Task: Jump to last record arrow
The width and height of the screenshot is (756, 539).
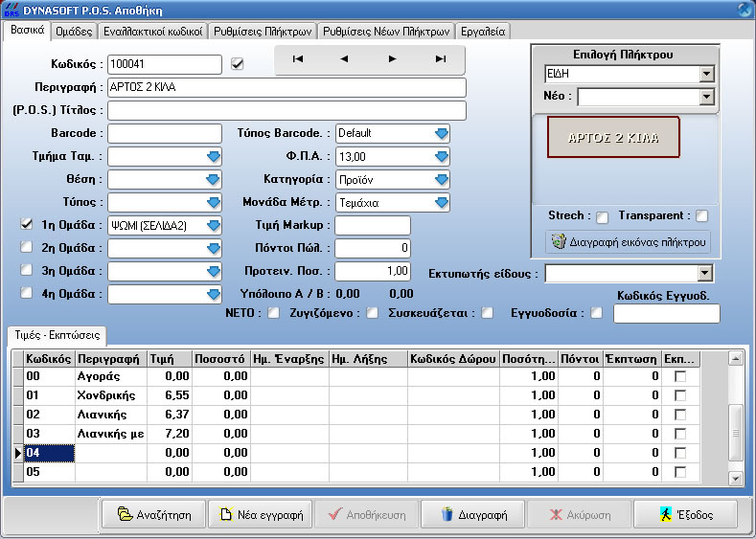Action: pyautogui.click(x=440, y=58)
